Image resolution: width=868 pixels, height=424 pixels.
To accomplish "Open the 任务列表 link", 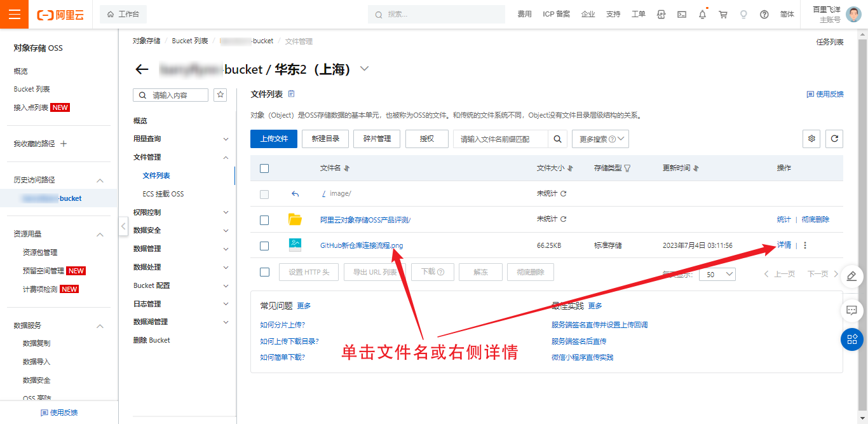I will click(x=830, y=42).
